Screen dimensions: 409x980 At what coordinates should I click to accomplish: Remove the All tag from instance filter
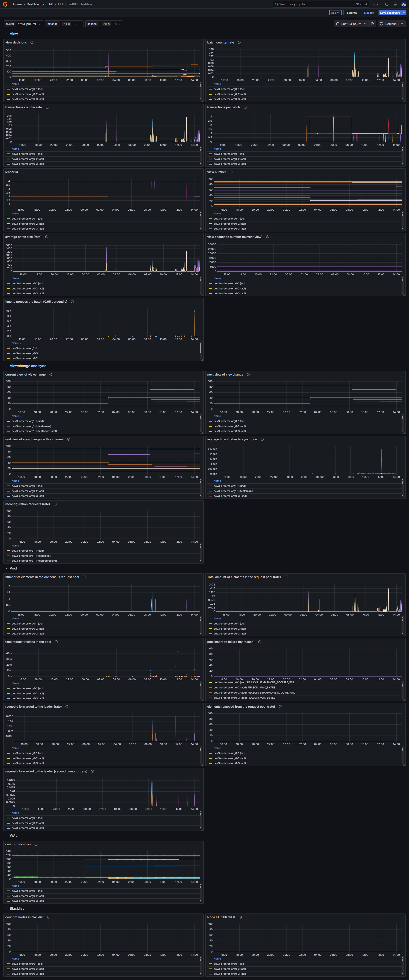click(69, 24)
